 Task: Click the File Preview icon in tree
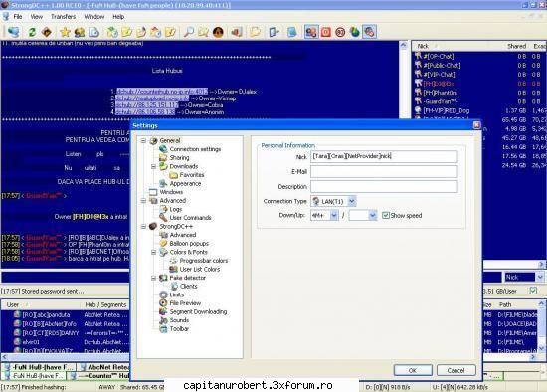point(163,303)
